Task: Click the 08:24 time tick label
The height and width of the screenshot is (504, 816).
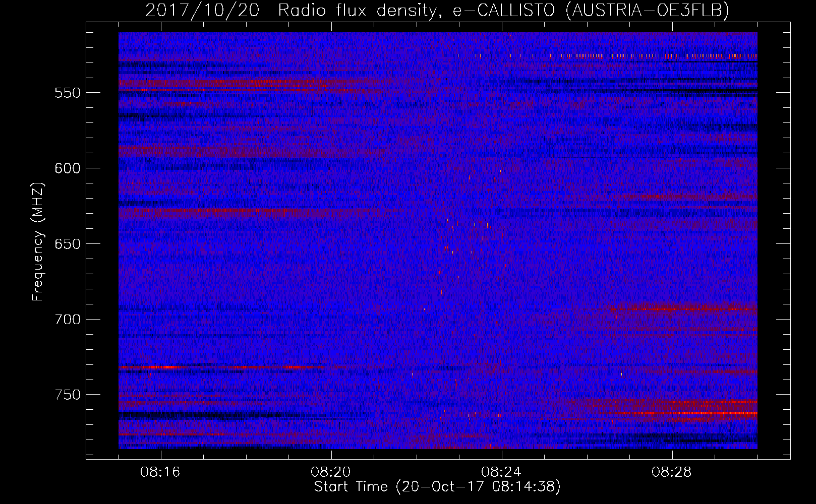Action: pyautogui.click(x=501, y=472)
